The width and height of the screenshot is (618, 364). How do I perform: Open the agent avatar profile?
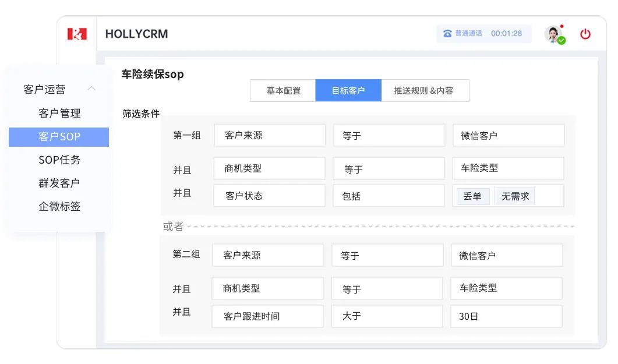[553, 34]
